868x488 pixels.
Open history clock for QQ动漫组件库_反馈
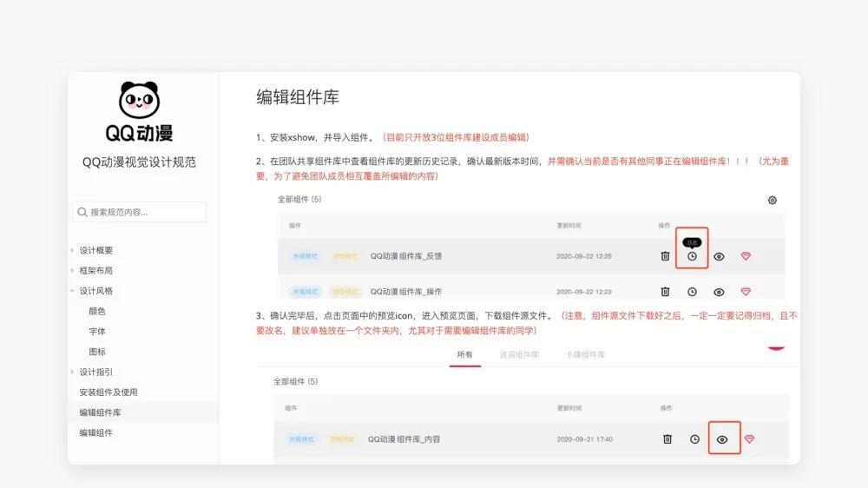692,256
